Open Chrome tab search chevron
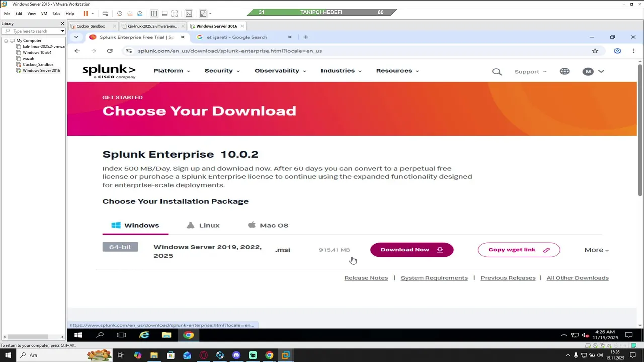 click(x=76, y=37)
